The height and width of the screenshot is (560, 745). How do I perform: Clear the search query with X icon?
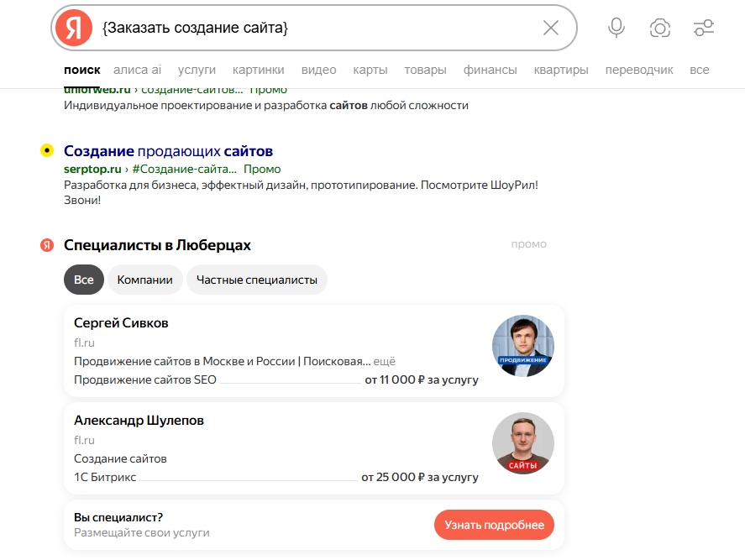(x=551, y=28)
